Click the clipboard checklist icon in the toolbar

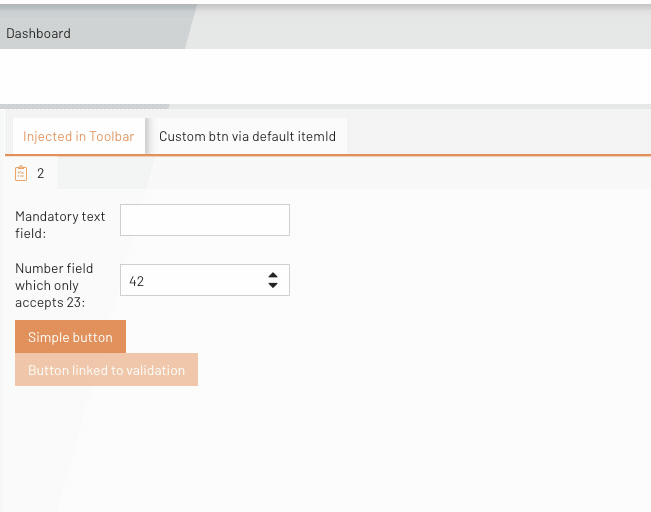pyautogui.click(x=21, y=173)
